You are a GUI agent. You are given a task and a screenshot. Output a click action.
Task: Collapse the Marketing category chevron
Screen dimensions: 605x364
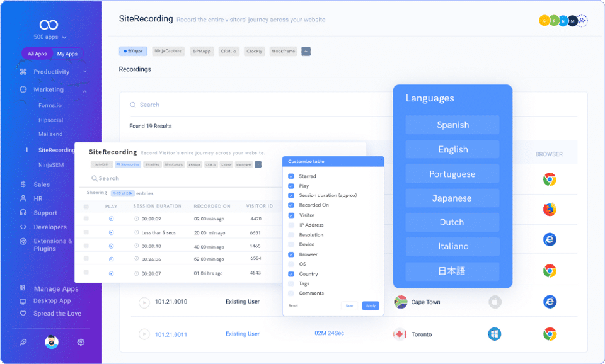[84, 91]
